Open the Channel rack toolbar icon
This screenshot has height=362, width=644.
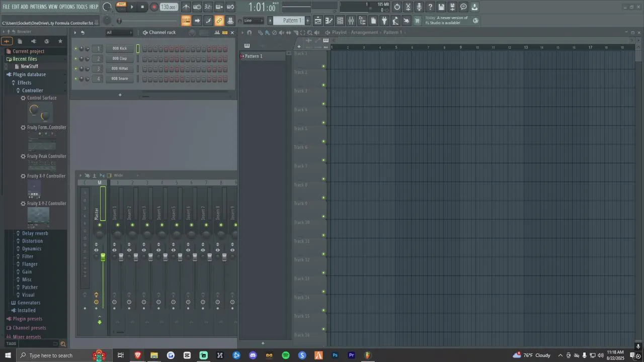[340, 21]
